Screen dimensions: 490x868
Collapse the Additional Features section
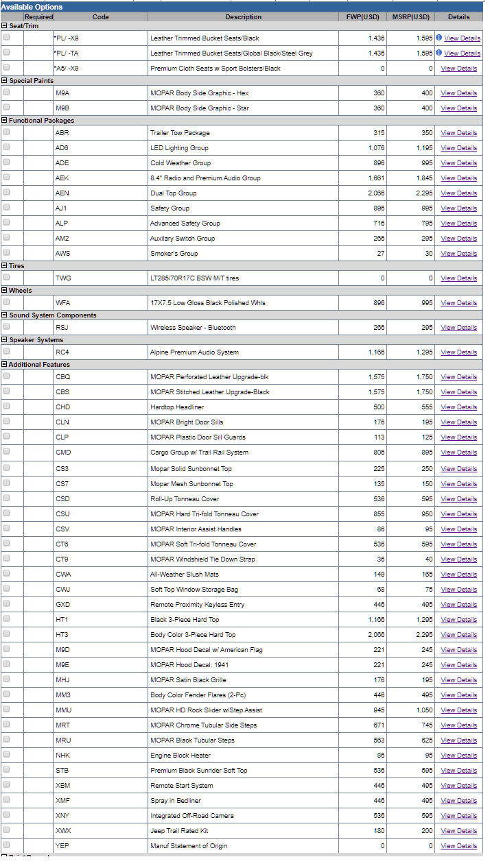coord(4,364)
